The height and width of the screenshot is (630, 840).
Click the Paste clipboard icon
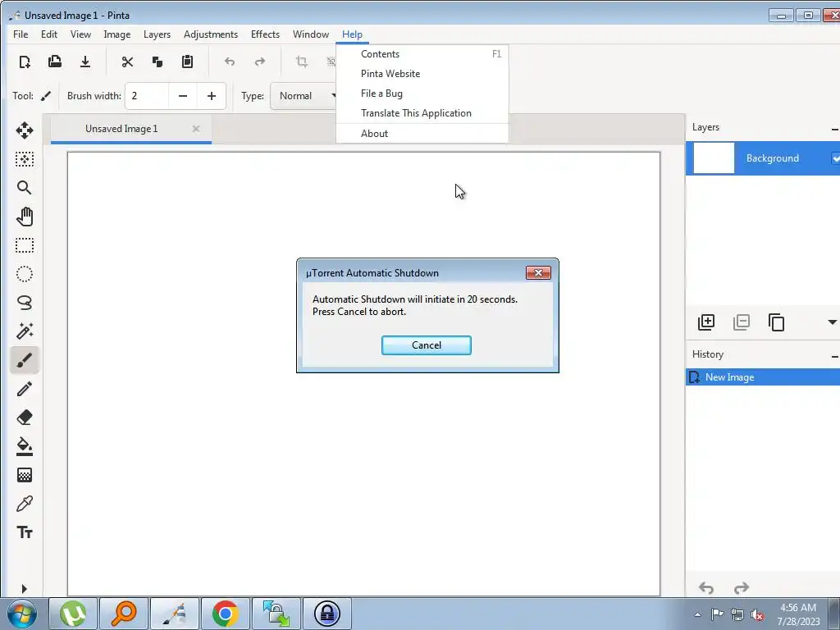pos(187,62)
